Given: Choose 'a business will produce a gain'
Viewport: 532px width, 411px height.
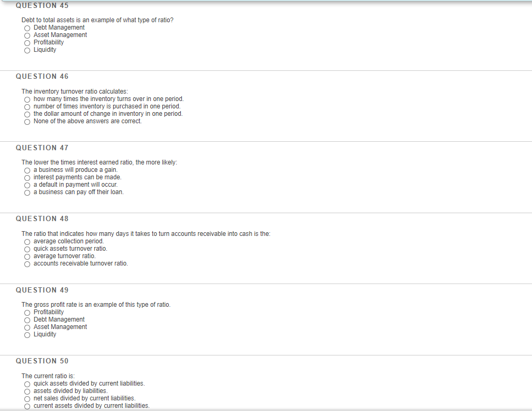Looking at the screenshot, I should [27, 171].
